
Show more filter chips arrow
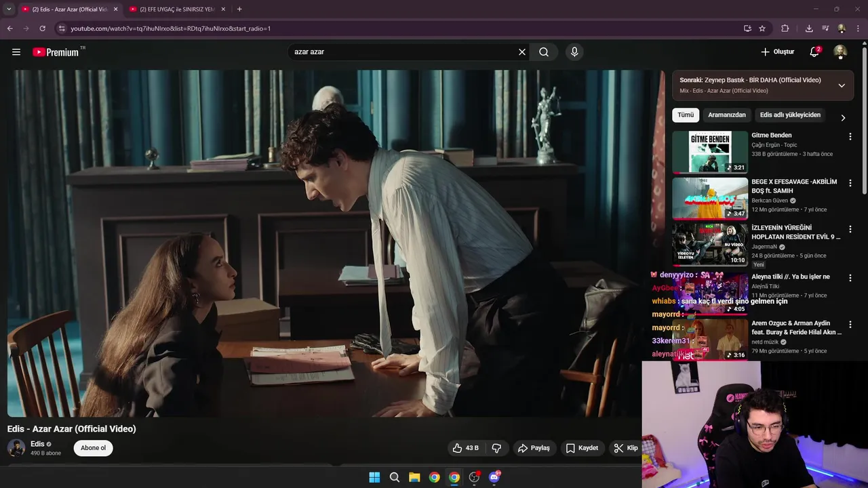843,117
